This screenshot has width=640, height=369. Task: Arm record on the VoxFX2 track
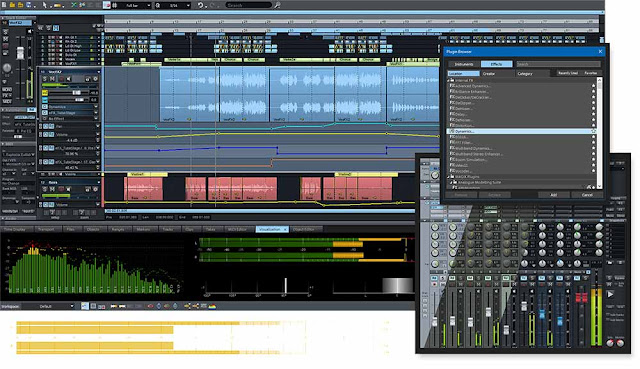pyautogui.click(x=61, y=79)
